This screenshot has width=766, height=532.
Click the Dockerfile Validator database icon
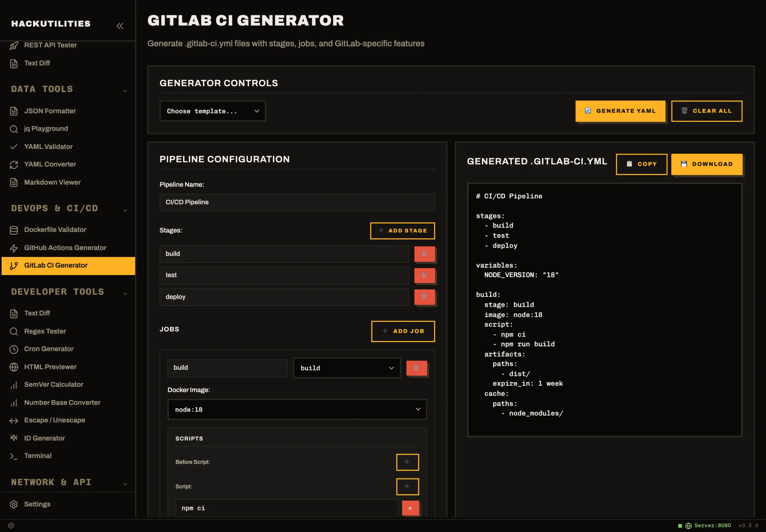14,230
